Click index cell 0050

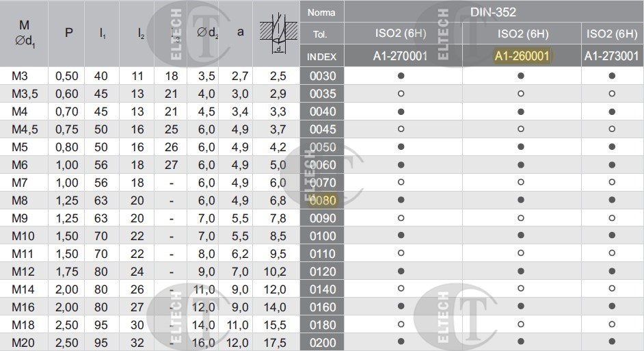click(323, 147)
